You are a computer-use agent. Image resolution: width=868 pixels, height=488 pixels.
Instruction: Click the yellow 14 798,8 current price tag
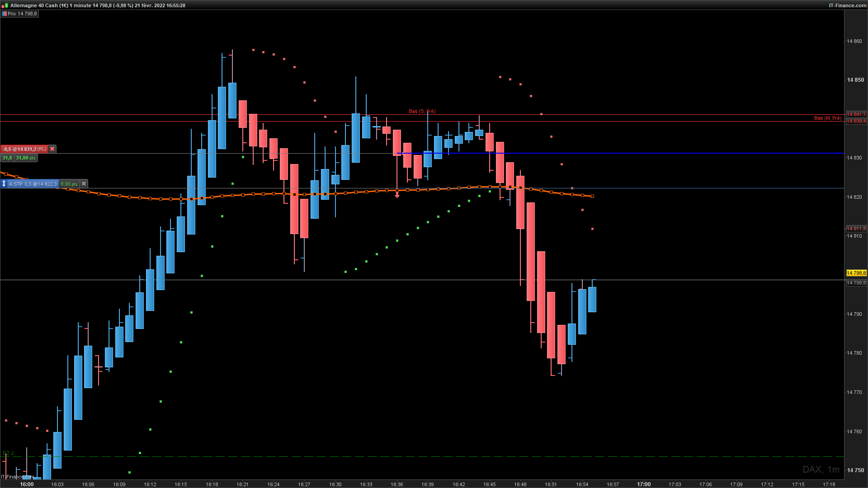[856, 273]
